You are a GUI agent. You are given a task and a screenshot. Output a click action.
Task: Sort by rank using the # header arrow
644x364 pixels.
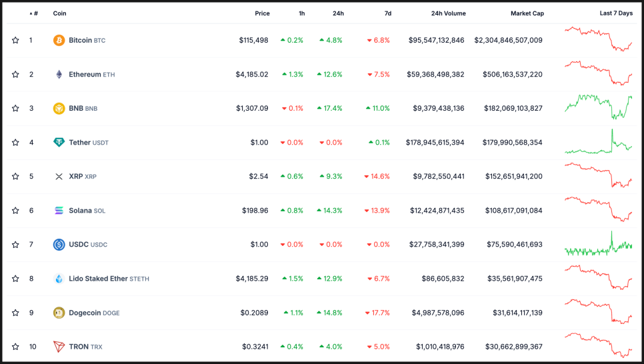(x=33, y=13)
